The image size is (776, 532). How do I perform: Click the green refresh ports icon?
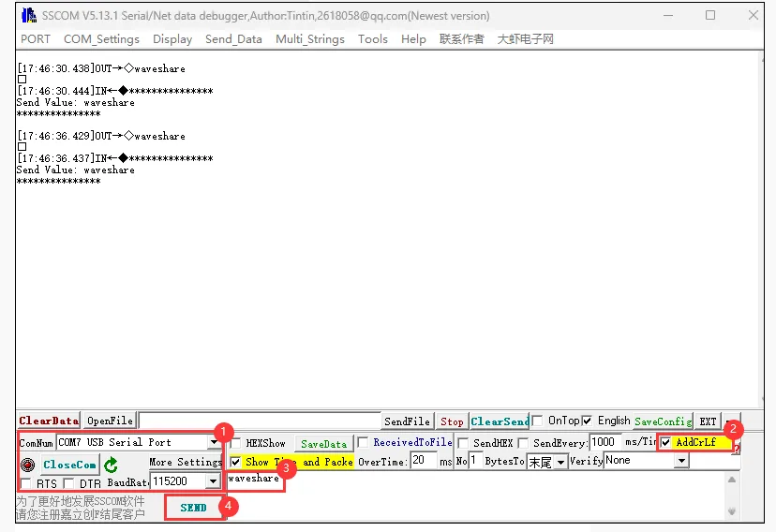pos(111,465)
